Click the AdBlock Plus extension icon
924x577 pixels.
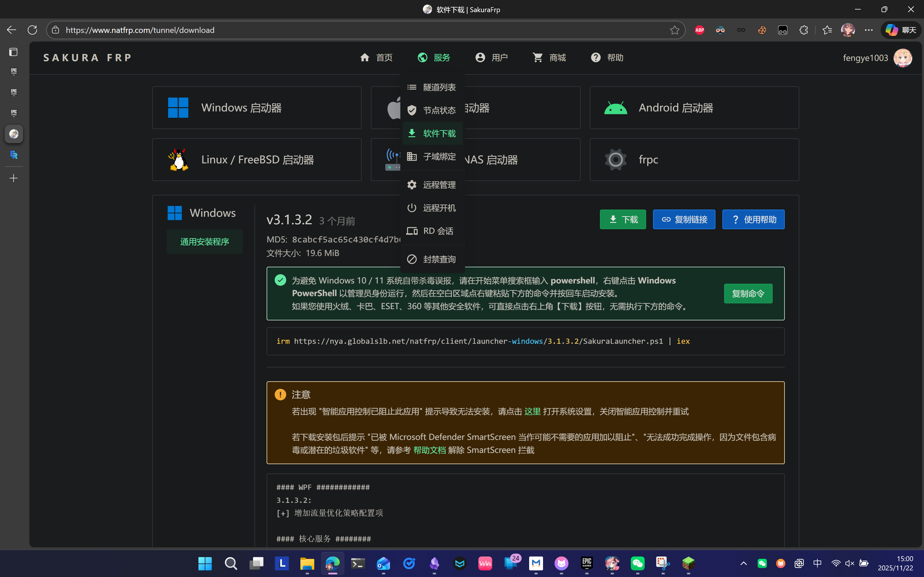click(700, 30)
